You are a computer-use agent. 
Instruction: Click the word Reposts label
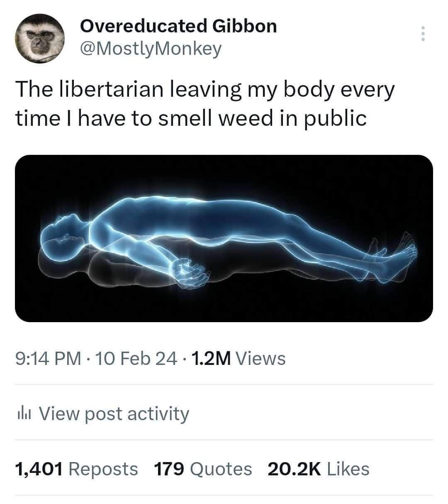click(x=103, y=469)
